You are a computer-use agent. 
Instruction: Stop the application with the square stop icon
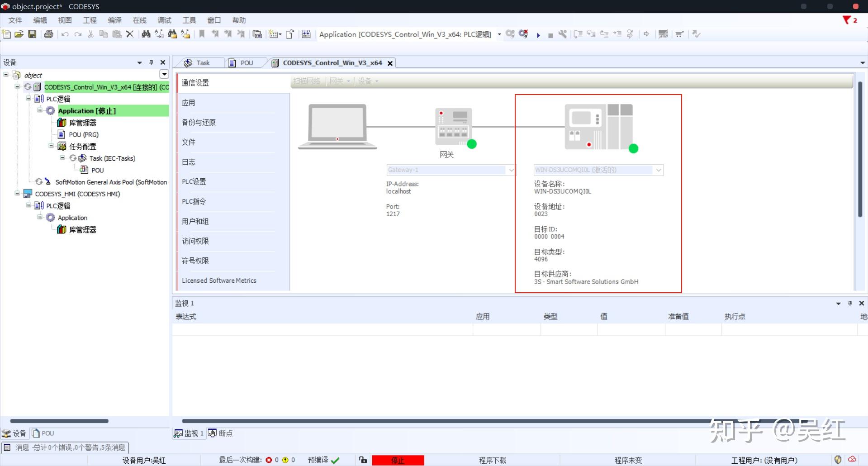coord(550,35)
